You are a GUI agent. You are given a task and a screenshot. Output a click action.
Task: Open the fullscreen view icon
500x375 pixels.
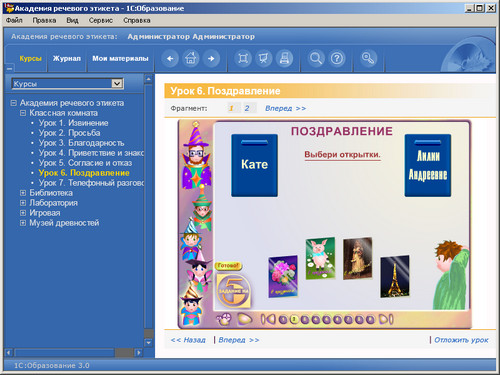(x=243, y=59)
